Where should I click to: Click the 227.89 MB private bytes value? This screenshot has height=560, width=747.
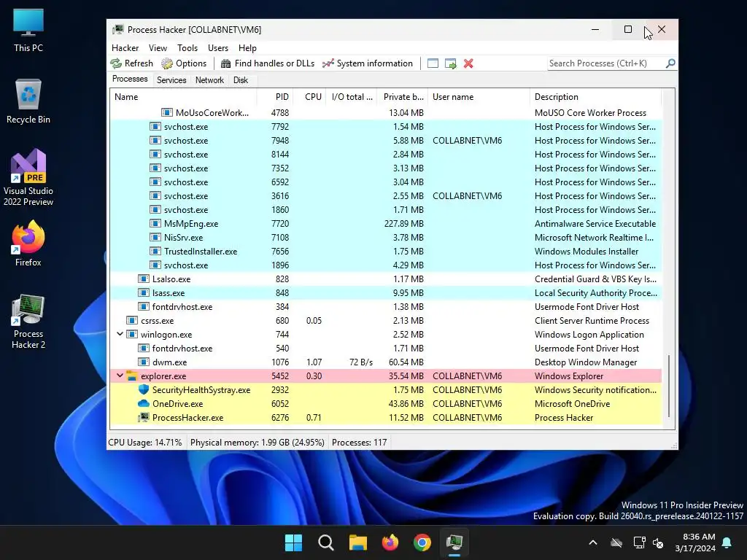(404, 223)
